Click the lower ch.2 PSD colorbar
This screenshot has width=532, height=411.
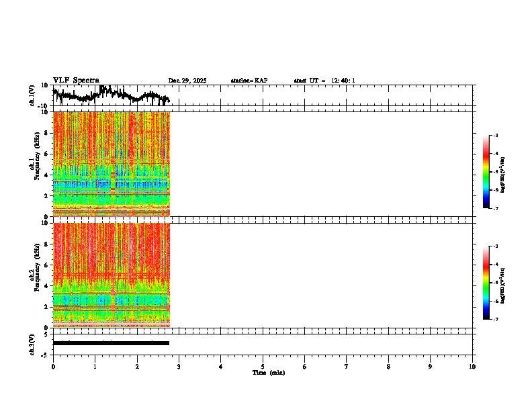[x=486, y=283]
